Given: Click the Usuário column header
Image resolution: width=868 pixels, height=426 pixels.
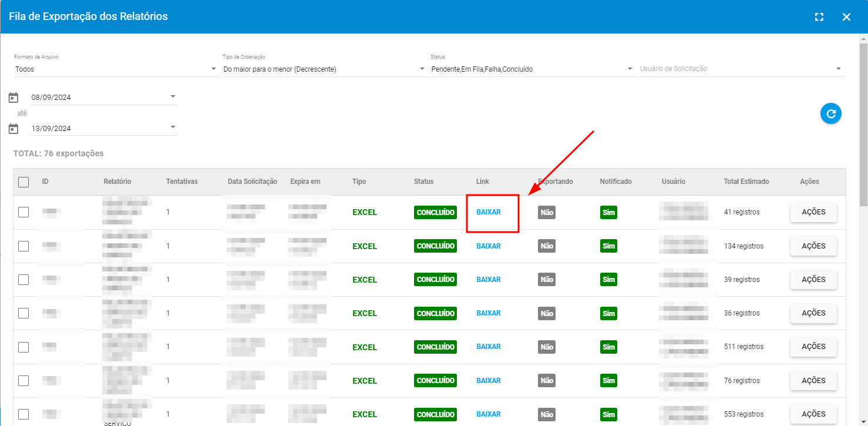Looking at the screenshot, I should [674, 182].
